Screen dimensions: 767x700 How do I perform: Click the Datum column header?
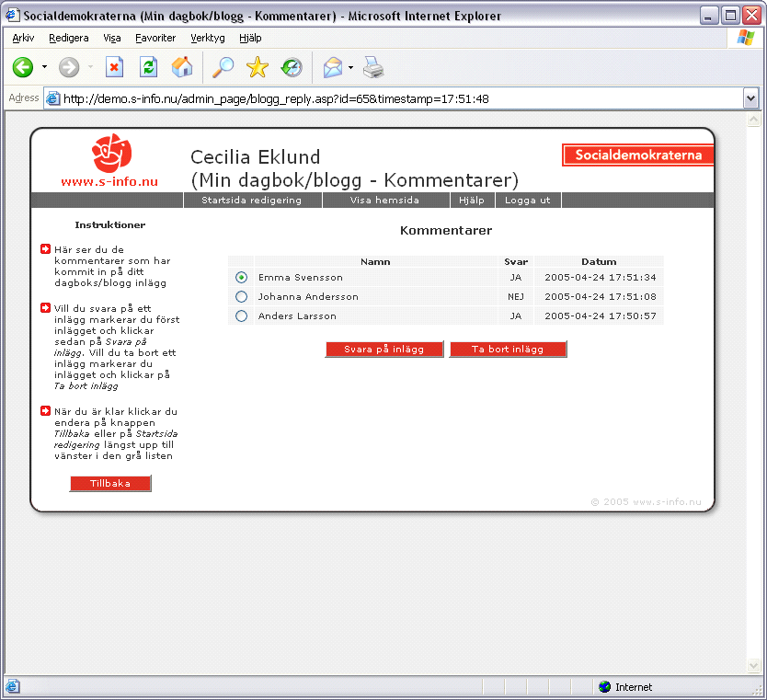click(x=599, y=262)
